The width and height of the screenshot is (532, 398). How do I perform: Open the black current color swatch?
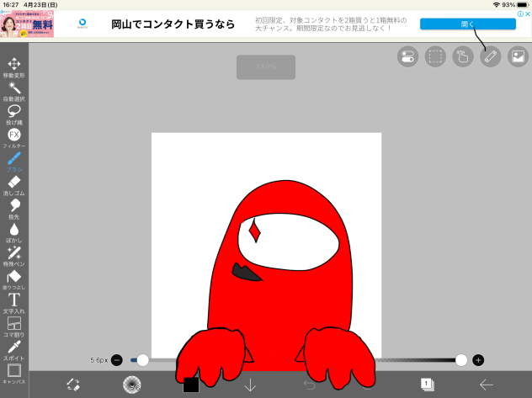pos(191,385)
